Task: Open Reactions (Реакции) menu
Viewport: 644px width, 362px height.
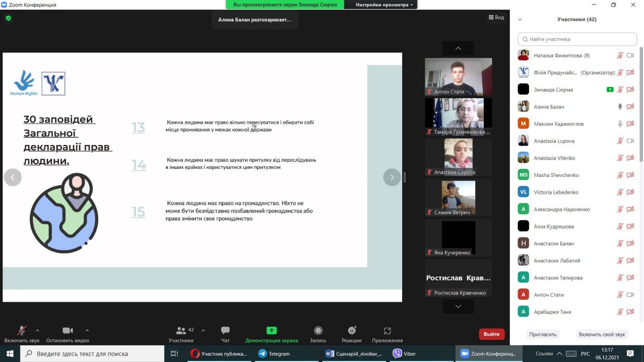Action: [352, 331]
